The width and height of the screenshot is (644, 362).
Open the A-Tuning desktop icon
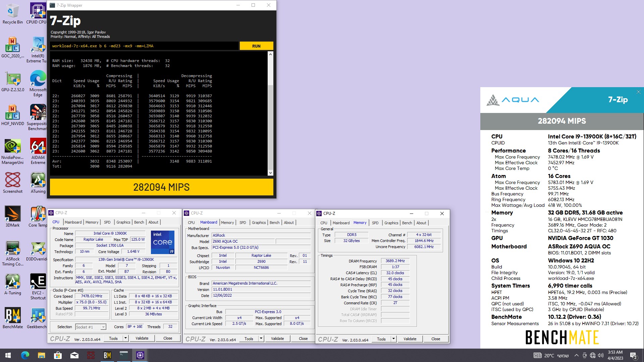click(12, 285)
